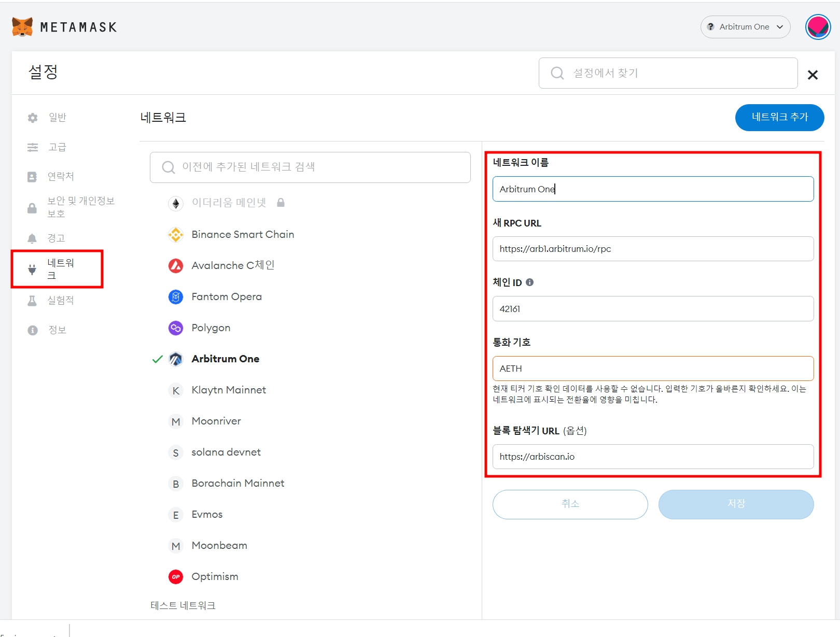The height and width of the screenshot is (637, 840).
Task: Click the settings search magnifier icon
Action: coord(557,73)
